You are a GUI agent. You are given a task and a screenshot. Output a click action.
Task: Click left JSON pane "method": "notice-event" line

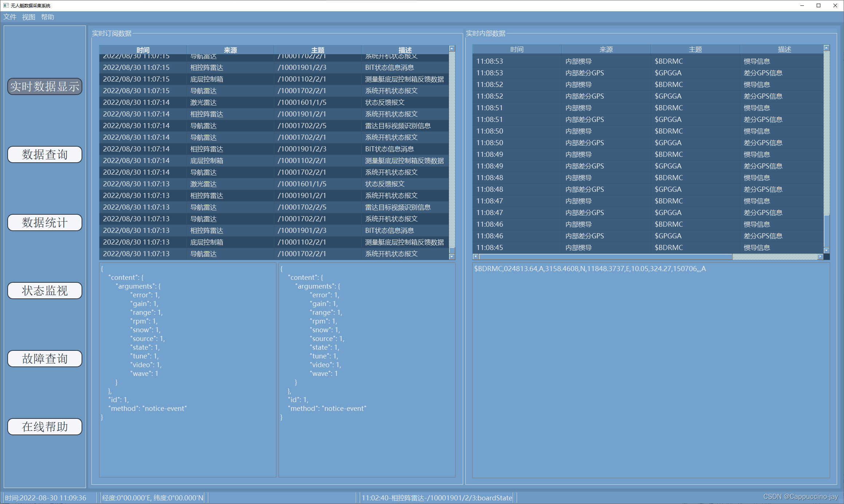click(147, 409)
